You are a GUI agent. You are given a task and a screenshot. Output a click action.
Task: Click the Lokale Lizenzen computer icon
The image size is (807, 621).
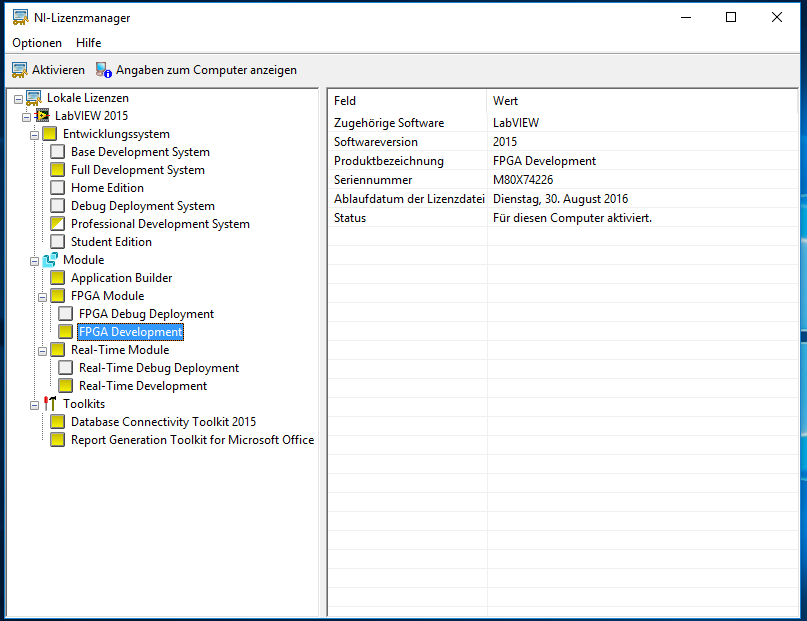(x=34, y=98)
